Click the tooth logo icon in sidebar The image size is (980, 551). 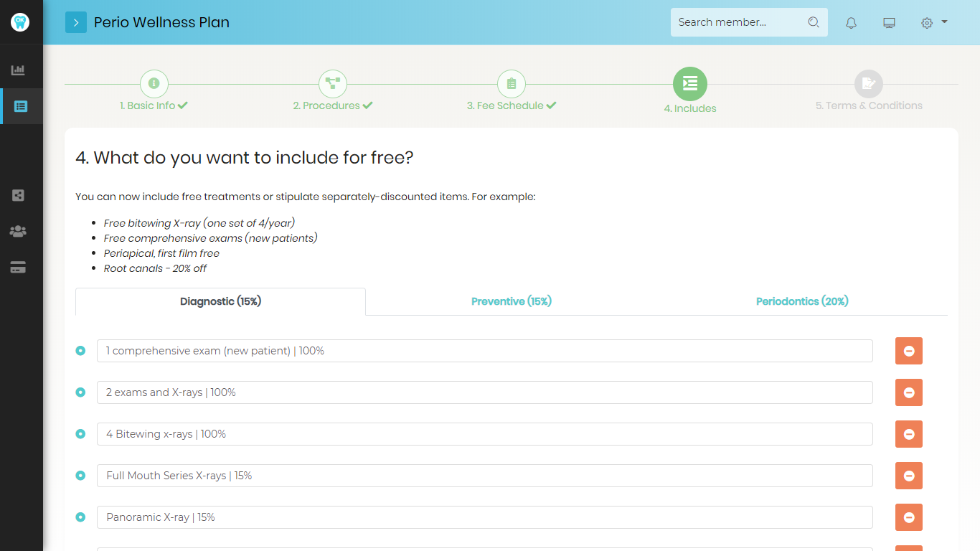pyautogui.click(x=20, y=22)
